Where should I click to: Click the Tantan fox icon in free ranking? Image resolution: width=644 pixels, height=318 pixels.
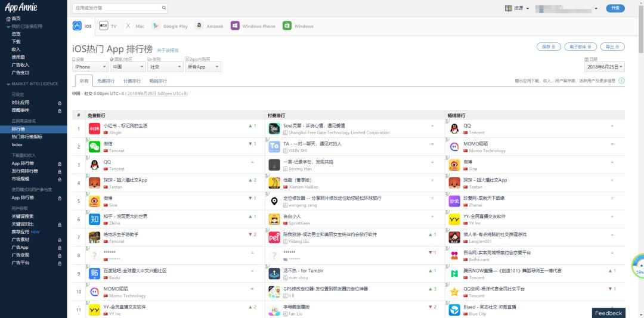pyautogui.click(x=94, y=183)
